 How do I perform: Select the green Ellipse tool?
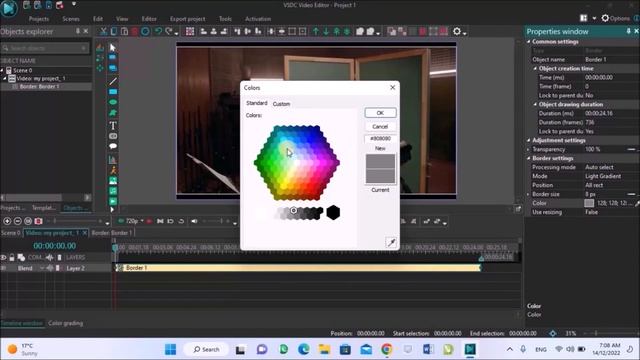click(x=113, y=102)
